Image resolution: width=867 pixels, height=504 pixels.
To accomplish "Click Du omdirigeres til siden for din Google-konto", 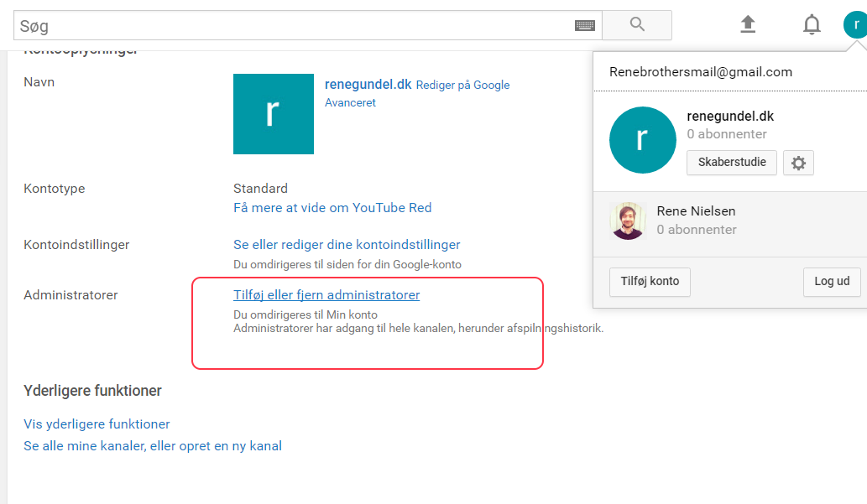I will coord(347,265).
